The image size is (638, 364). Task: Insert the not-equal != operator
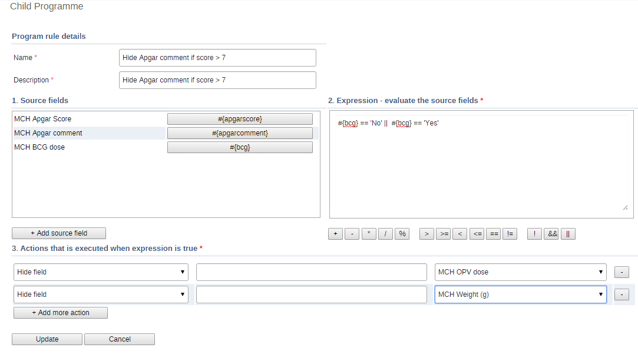pos(510,234)
